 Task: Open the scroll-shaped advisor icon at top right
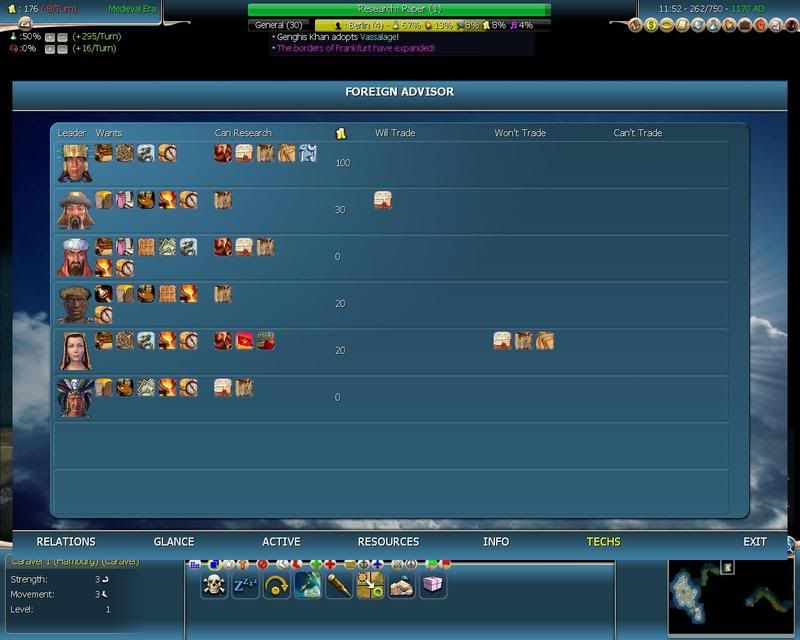683,24
